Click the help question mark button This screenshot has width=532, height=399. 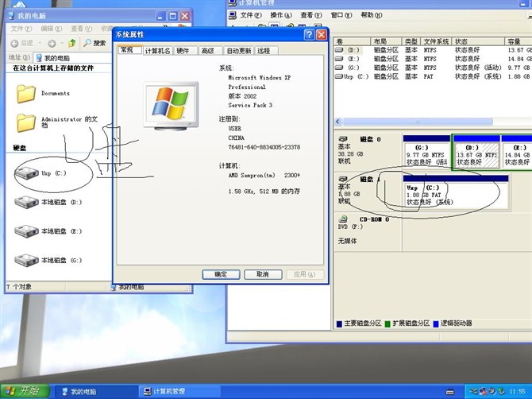308,35
